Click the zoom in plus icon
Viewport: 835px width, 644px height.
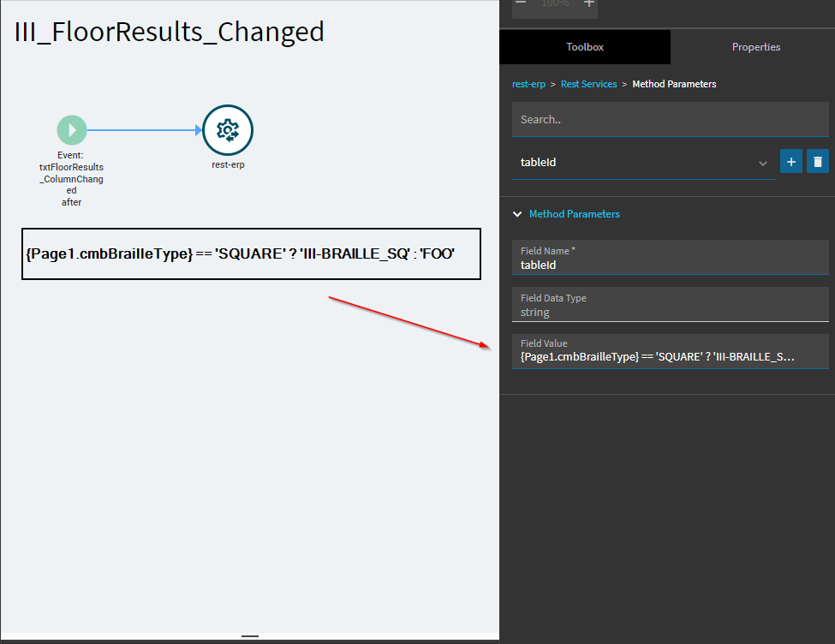click(588, 3)
